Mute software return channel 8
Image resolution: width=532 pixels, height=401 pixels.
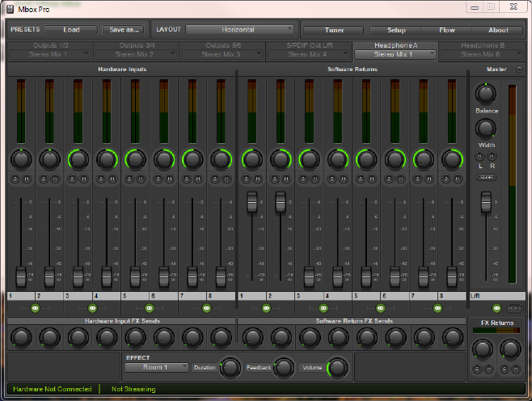click(458, 179)
